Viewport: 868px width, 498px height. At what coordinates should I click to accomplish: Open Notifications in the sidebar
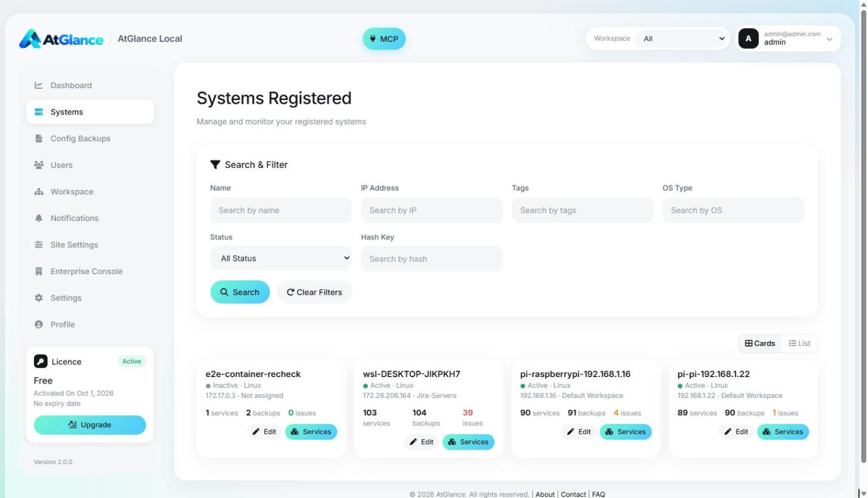tap(90, 218)
